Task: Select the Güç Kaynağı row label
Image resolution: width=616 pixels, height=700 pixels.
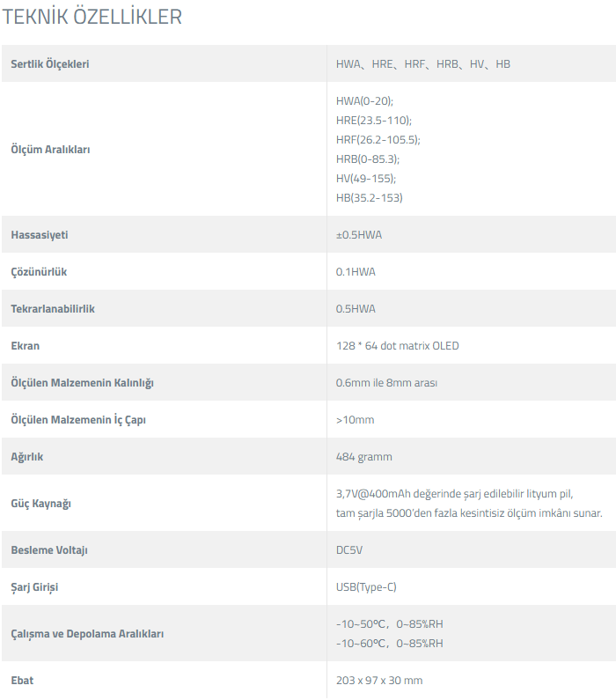Action: pyautogui.click(x=41, y=504)
